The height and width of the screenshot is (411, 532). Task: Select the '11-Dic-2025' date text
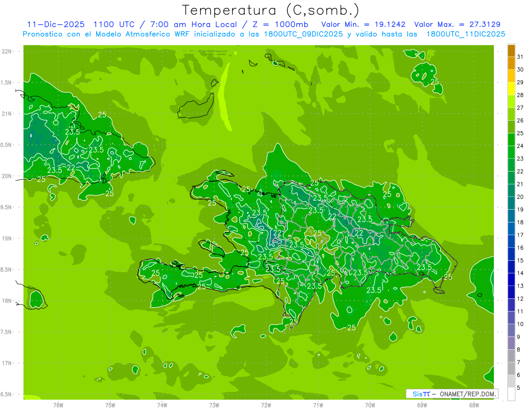pyautogui.click(x=55, y=24)
